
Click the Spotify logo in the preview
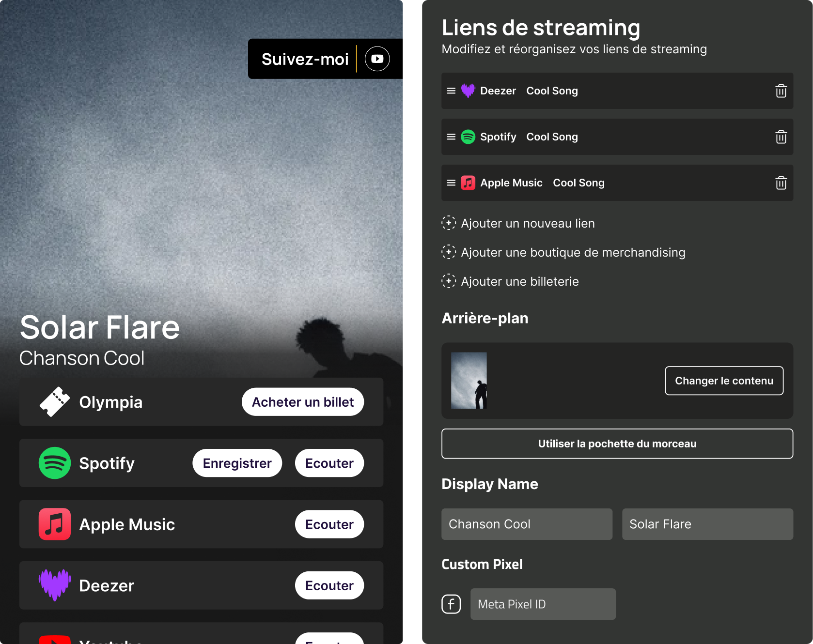pos(55,463)
